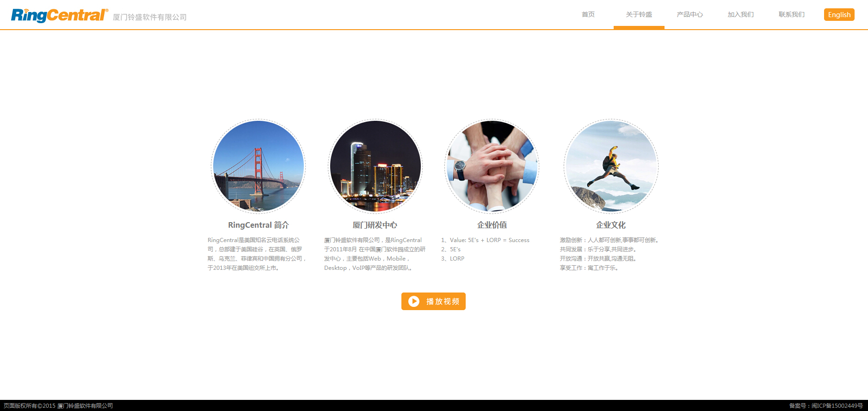Click the line 激励创新：人人都可创新,事事都可创新。
This screenshot has width=868, height=411.
610,240
